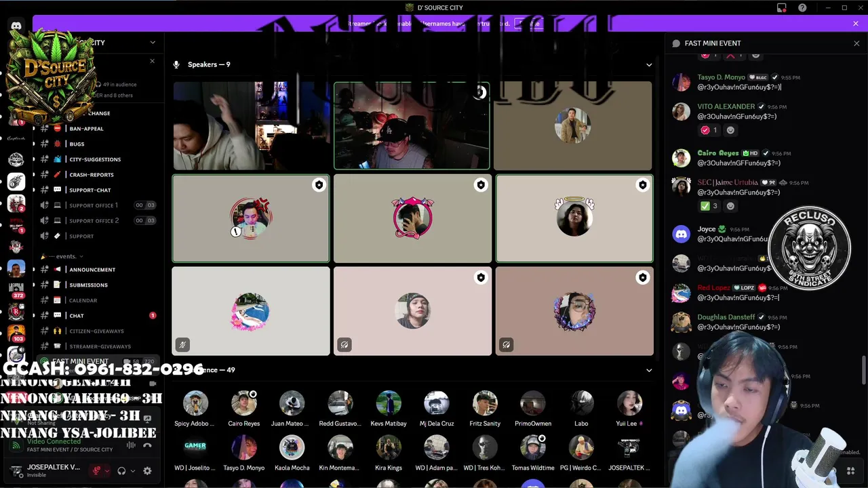
Task: Dismiss the purple streamer mode banner
Action: [x=856, y=24]
